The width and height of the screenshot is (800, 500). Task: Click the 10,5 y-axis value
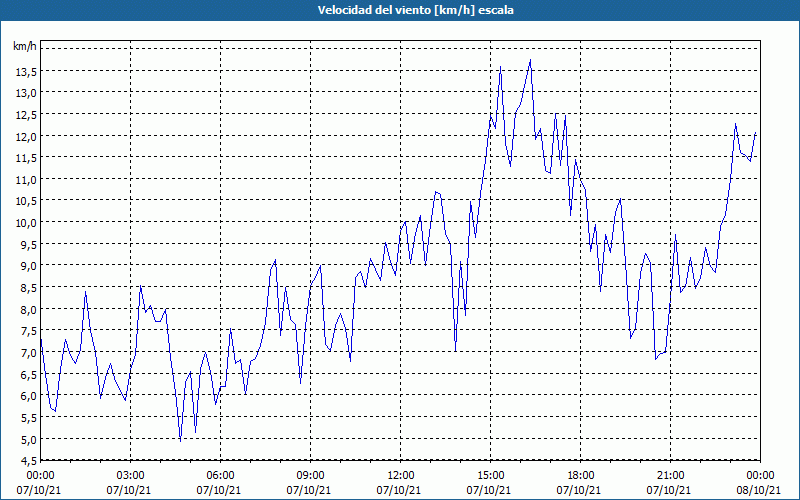(26, 202)
